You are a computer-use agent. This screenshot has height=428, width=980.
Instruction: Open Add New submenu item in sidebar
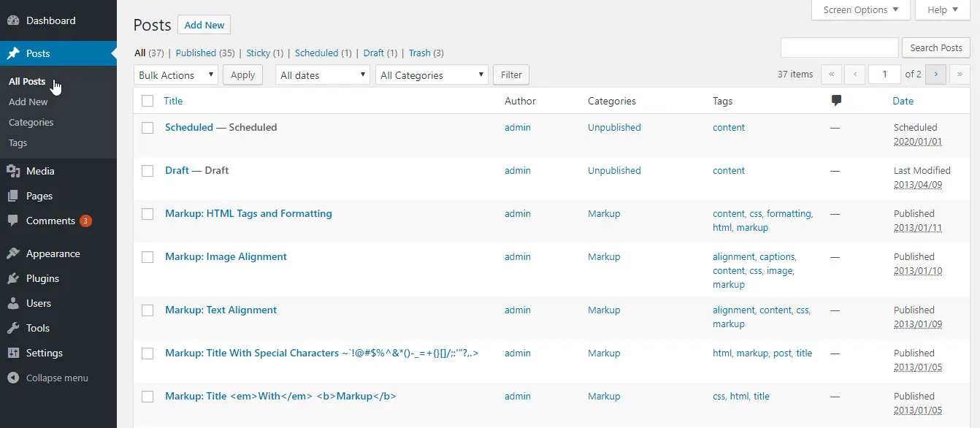(28, 102)
